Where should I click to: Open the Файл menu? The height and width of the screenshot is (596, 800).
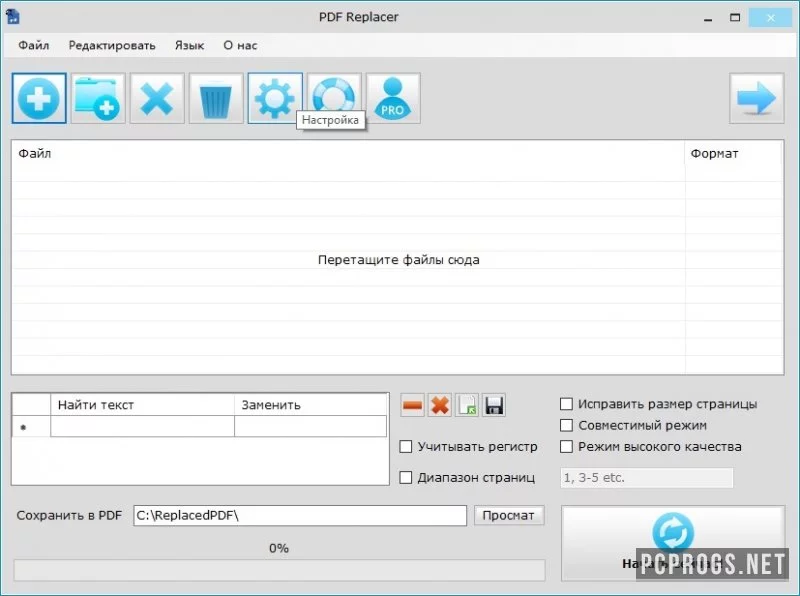(x=34, y=45)
